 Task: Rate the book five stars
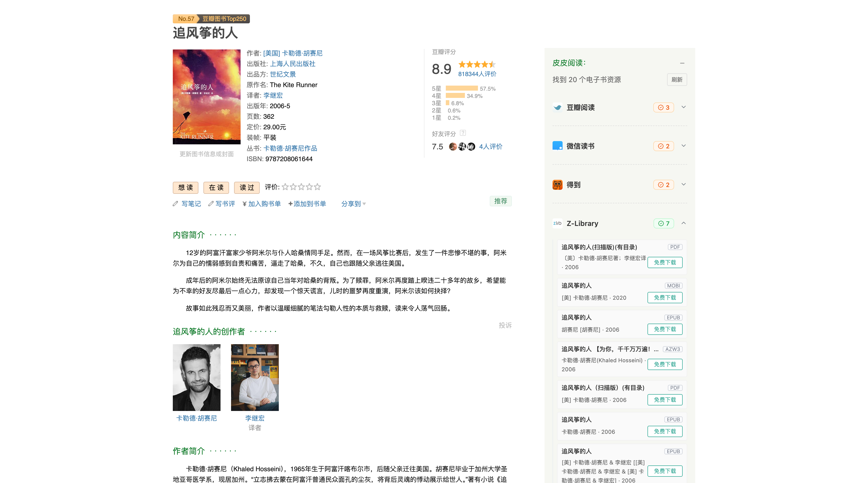[317, 187]
